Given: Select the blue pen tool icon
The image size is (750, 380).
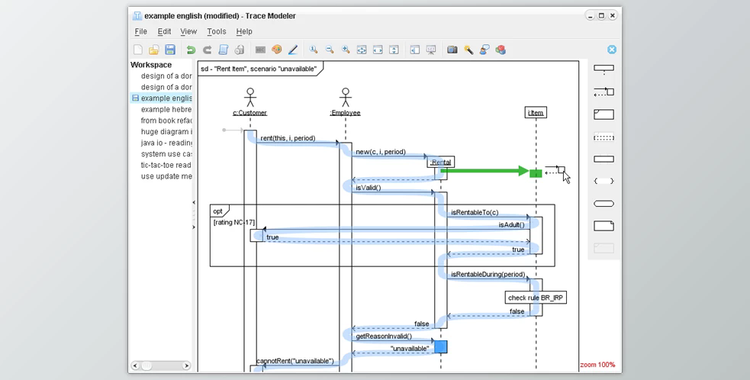Looking at the screenshot, I should click(x=293, y=50).
